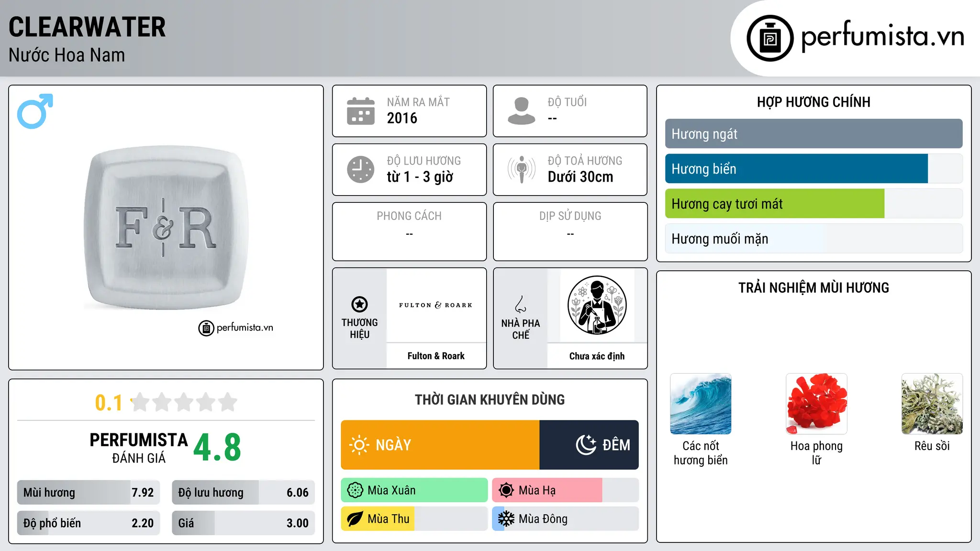Click the clock icon beside Độ lưu hương
The image size is (980, 551).
[x=361, y=169]
